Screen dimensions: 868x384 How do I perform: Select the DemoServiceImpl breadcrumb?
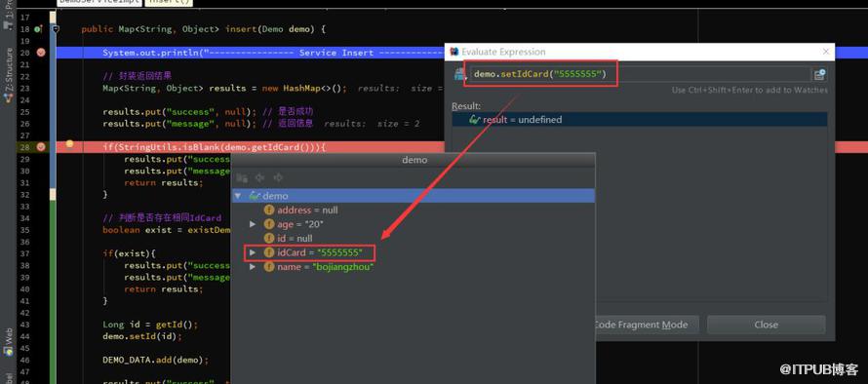[99, 2]
